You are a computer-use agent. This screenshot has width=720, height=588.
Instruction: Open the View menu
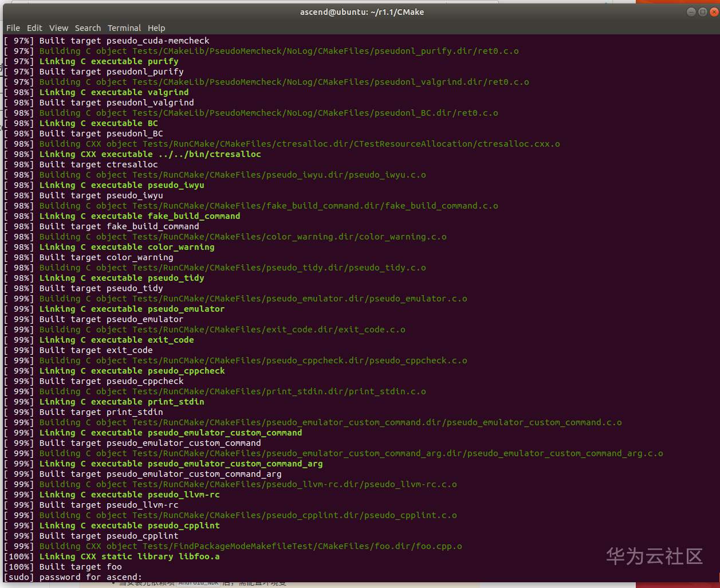(x=58, y=28)
